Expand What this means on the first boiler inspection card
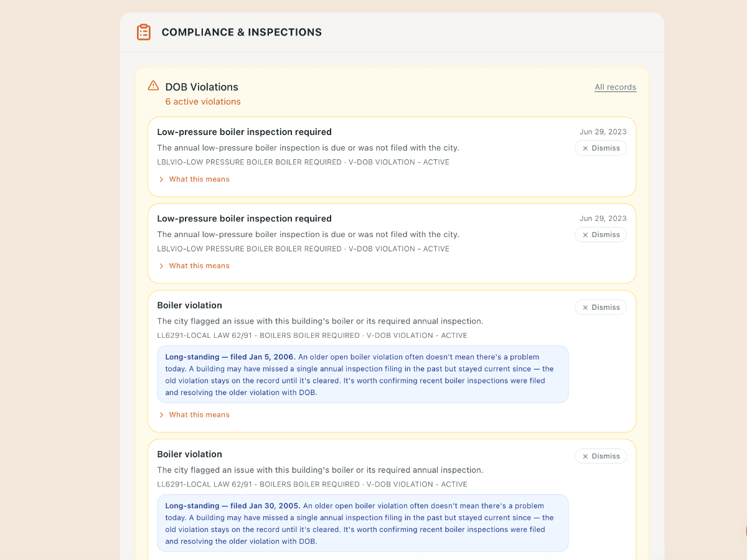The height and width of the screenshot is (560, 747). (194, 179)
